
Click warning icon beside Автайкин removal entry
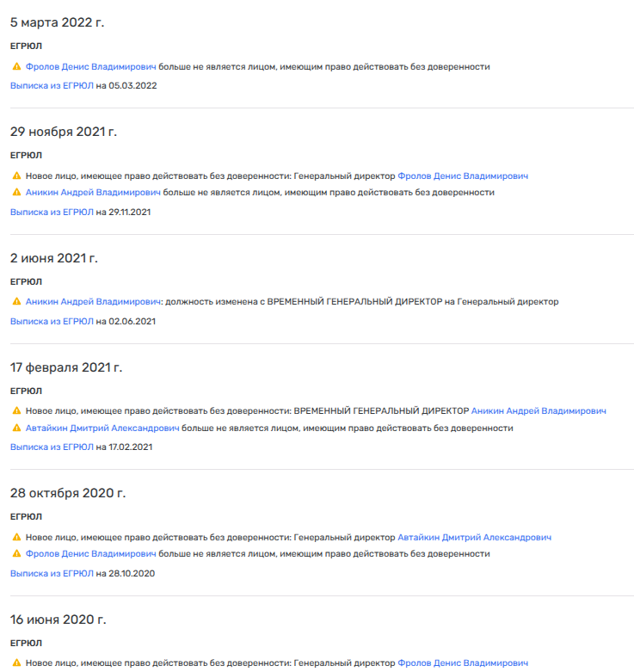(16, 428)
